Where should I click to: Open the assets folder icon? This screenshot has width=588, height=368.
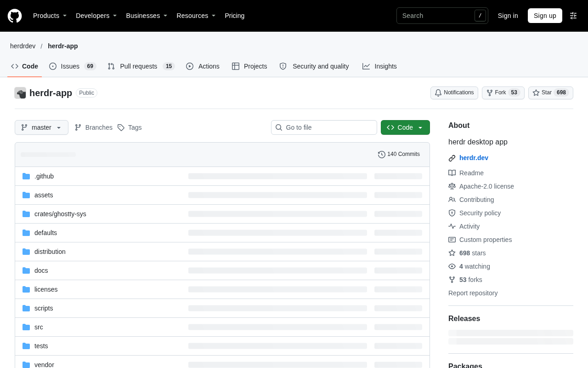tap(26, 195)
